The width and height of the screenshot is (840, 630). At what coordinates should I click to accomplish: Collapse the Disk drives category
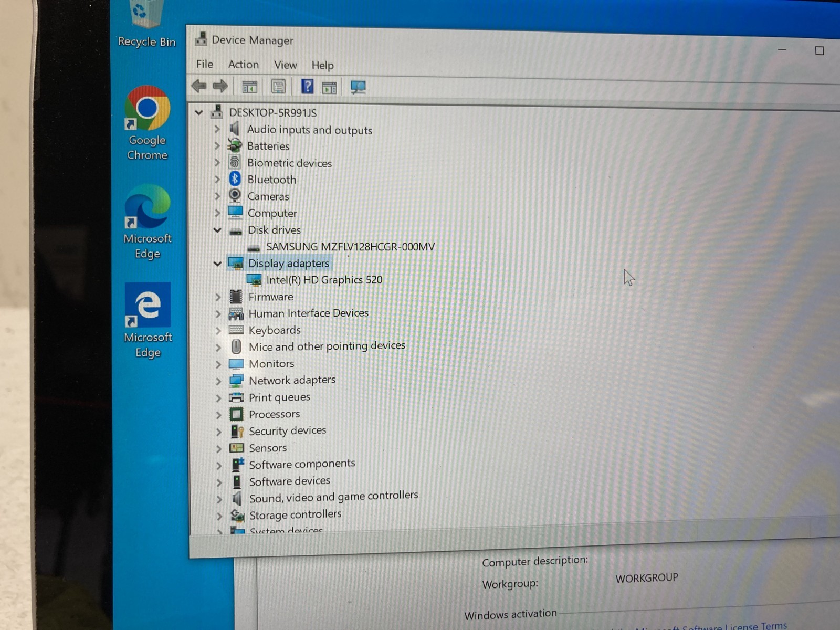coord(217,229)
